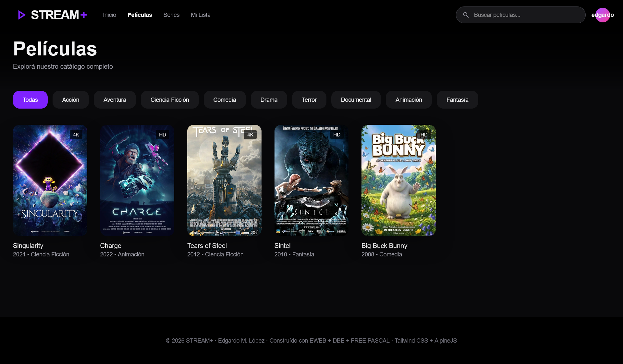The image size is (623, 364).
Task: Open the Tears of Steel poster
Action: coord(224,180)
